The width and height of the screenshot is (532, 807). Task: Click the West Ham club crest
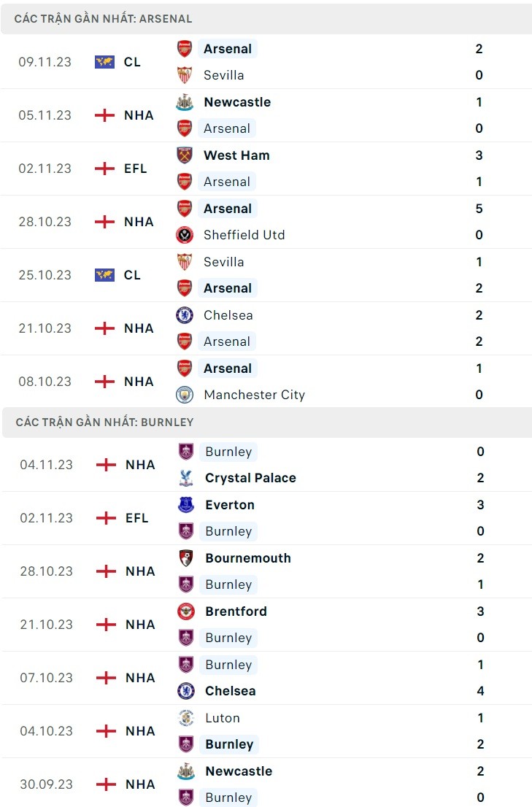185,155
